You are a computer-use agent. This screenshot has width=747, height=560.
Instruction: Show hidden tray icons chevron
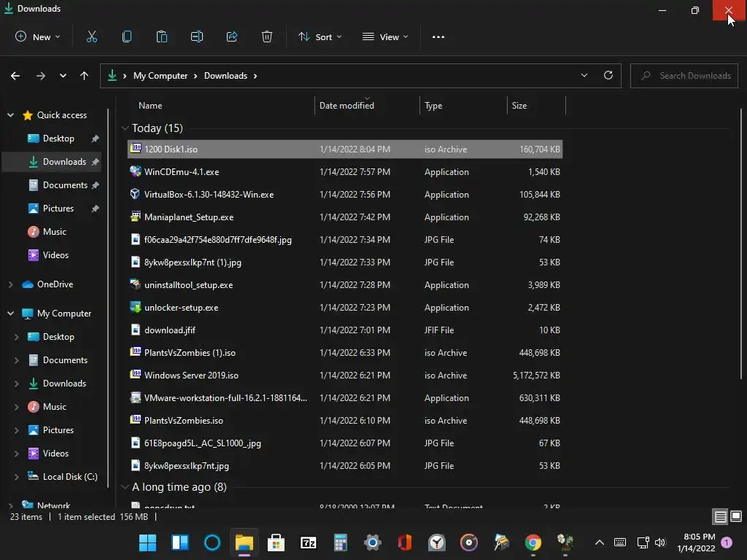[x=600, y=542]
